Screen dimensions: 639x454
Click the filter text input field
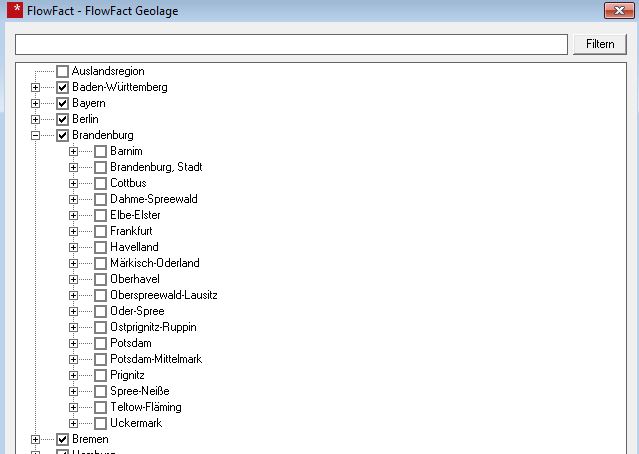(291, 45)
